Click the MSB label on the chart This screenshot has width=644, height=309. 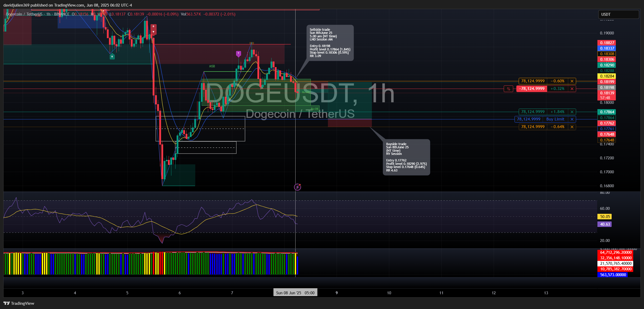212,66
